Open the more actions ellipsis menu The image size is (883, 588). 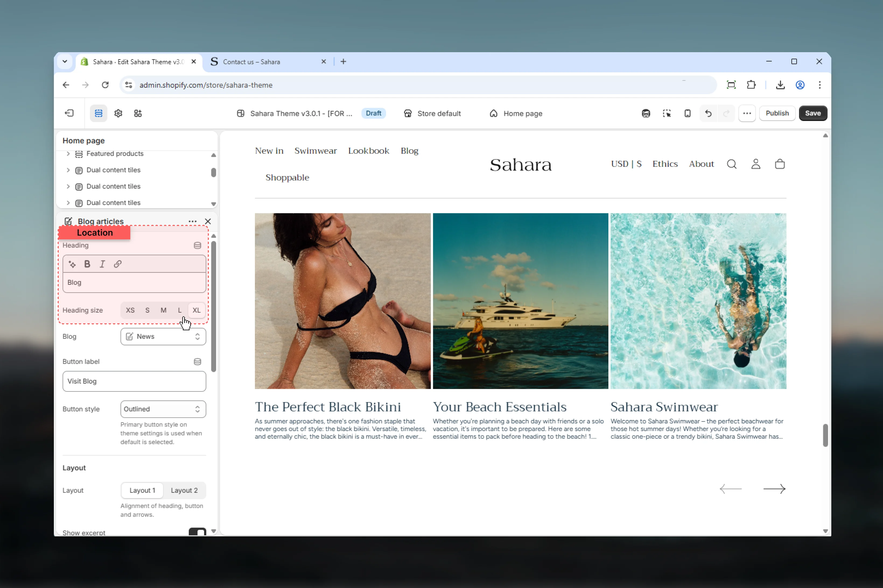click(x=747, y=113)
